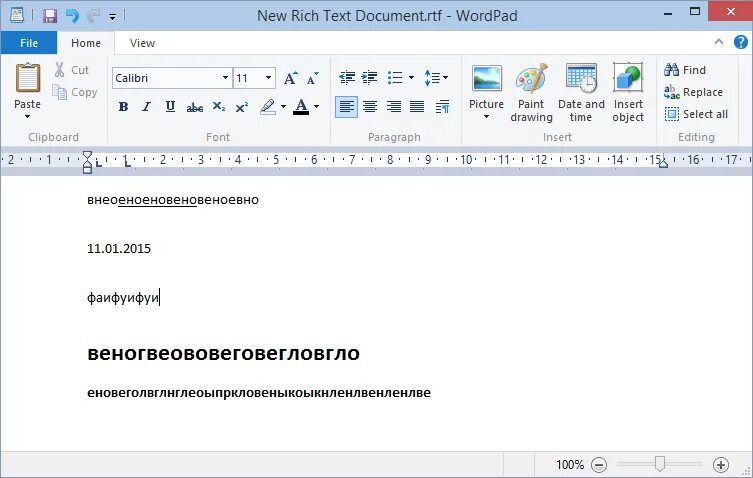
Task: Toggle Subscript formatting
Action: (219, 107)
